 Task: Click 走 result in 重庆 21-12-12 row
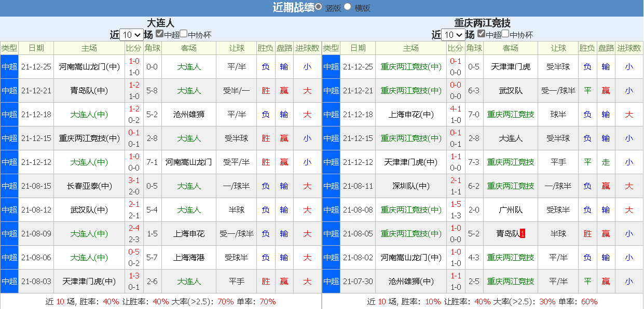coord(606,162)
